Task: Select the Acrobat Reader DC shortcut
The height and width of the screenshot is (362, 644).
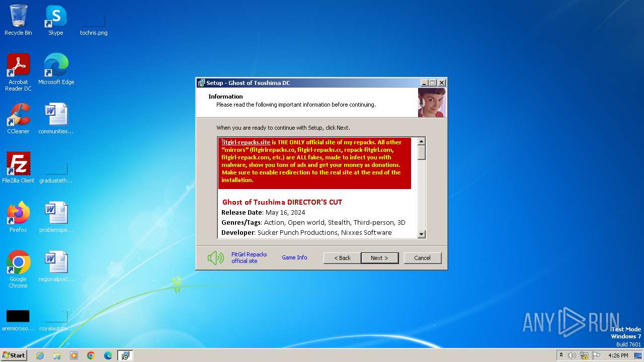Action: pyautogui.click(x=18, y=72)
